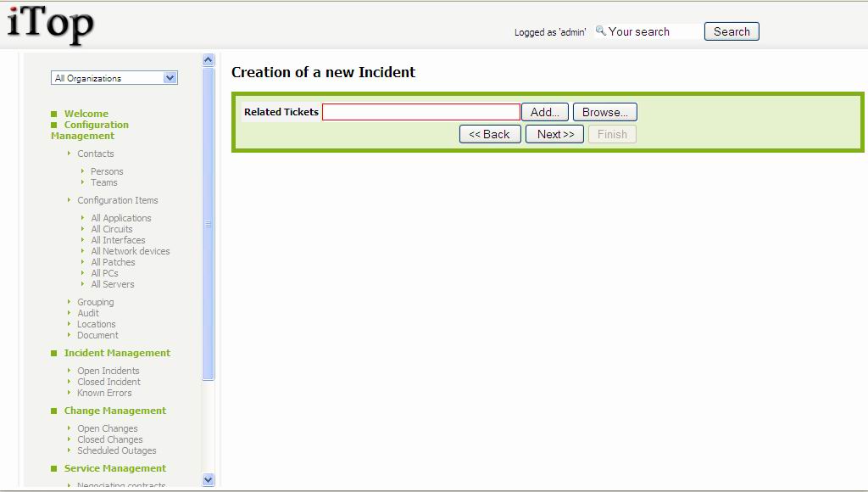The width and height of the screenshot is (868, 492).
Task: Open Locations in the sidebar
Action: pos(97,324)
